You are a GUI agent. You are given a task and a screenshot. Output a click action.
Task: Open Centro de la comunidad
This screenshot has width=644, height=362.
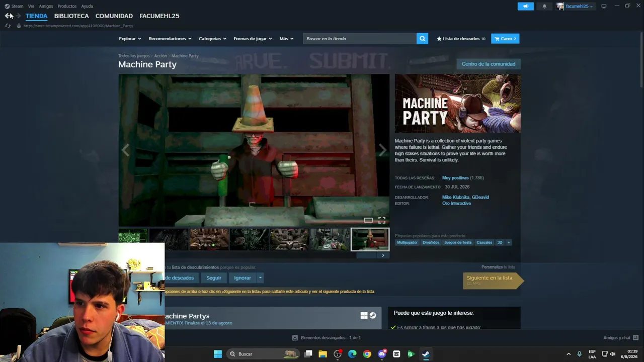[x=489, y=64]
